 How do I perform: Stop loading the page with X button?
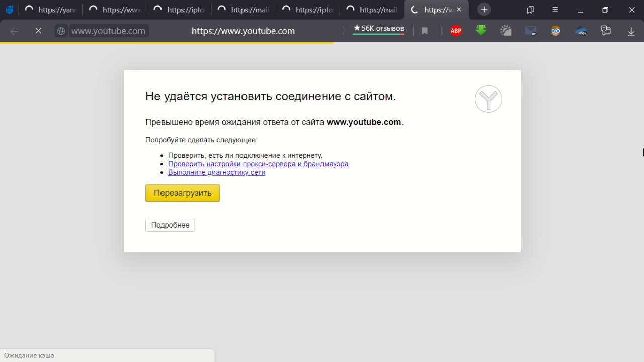tap(38, 31)
